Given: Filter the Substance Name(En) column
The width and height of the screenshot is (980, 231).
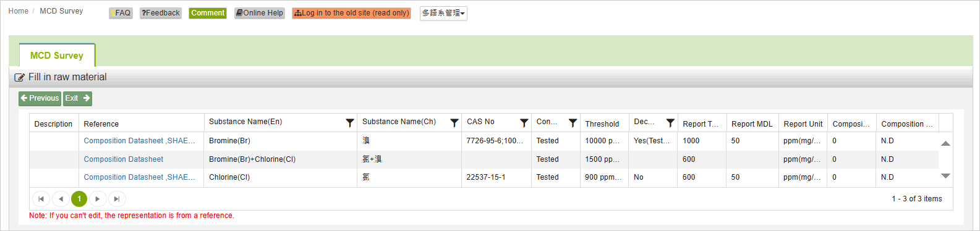Looking at the screenshot, I should click(x=349, y=123).
